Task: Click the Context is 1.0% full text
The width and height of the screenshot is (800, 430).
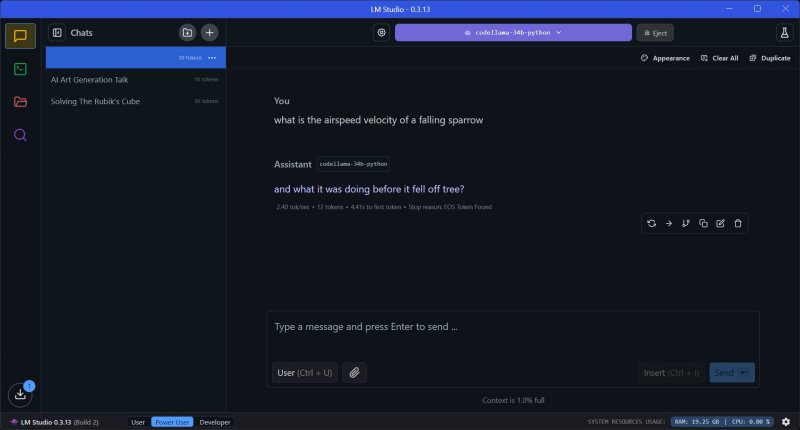Action: 513,400
